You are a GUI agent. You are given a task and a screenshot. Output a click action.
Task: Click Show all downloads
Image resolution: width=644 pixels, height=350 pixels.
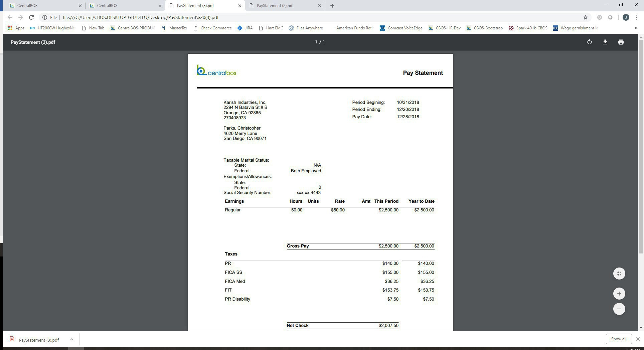pyautogui.click(x=619, y=339)
